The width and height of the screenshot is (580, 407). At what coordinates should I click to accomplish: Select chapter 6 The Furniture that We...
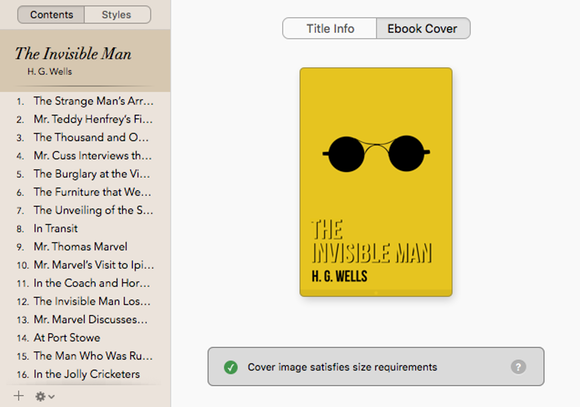click(x=85, y=192)
